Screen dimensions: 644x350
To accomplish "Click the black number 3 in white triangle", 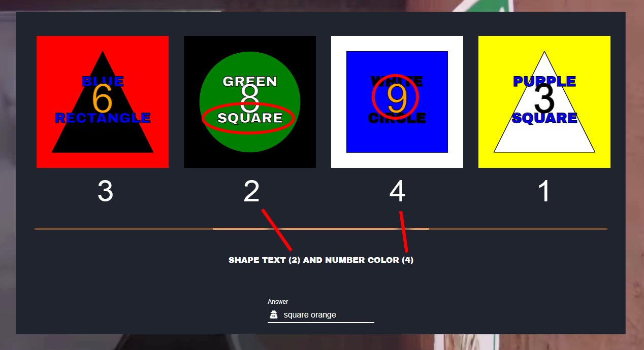I will [x=544, y=99].
